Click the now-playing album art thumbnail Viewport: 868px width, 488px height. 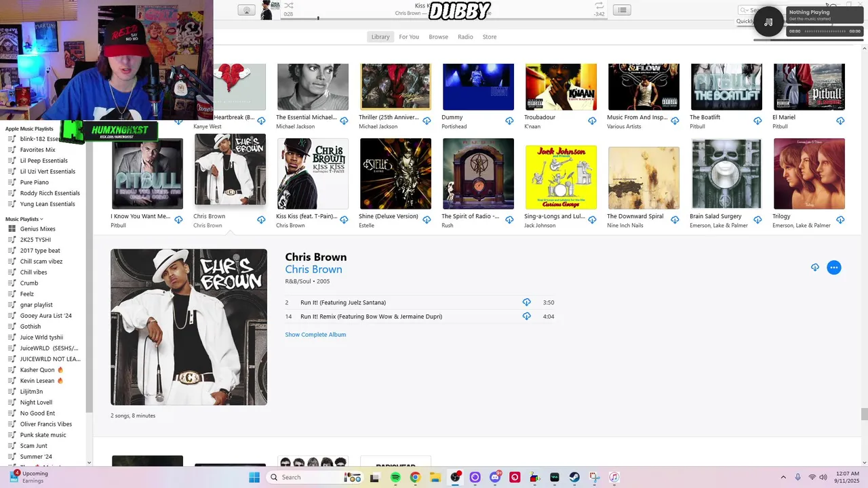(271, 9)
